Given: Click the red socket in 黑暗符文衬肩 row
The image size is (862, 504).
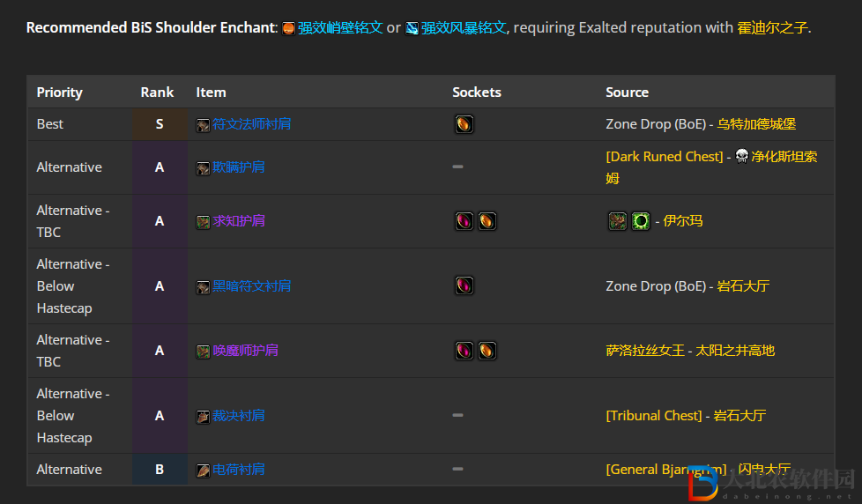Looking at the screenshot, I should pos(464,285).
